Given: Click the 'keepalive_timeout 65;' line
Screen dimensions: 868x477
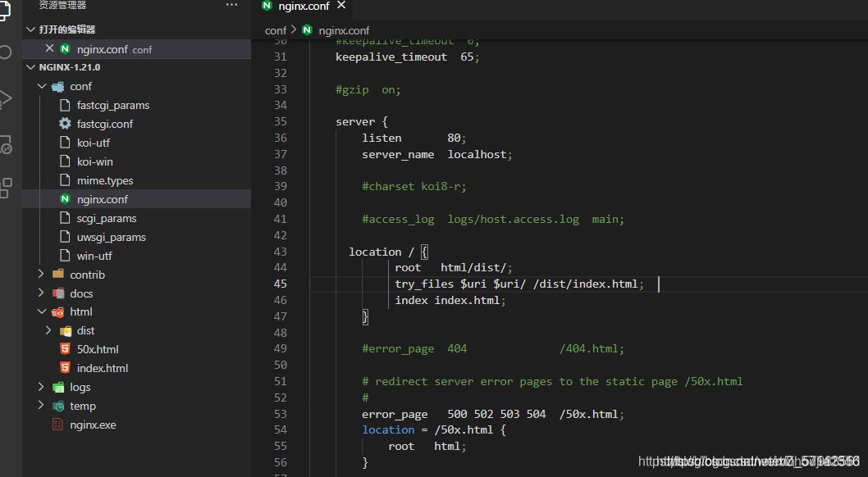Looking at the screenshot, I should [x=408, y=57].
